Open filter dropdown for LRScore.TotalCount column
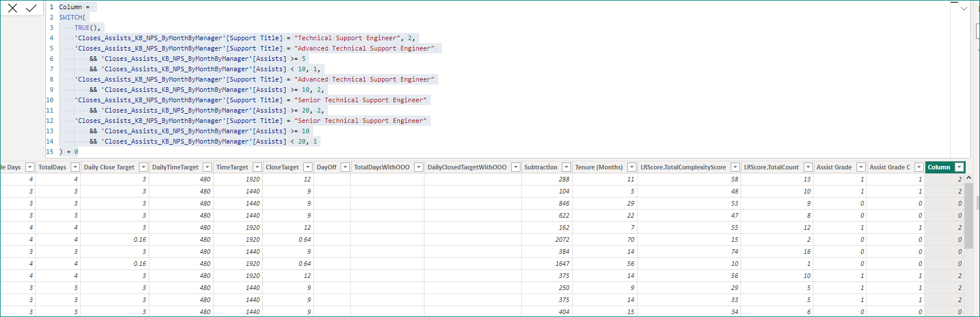The height and width of the screenshot is (317, 980). pyautogui.click(x=808, y=167)
